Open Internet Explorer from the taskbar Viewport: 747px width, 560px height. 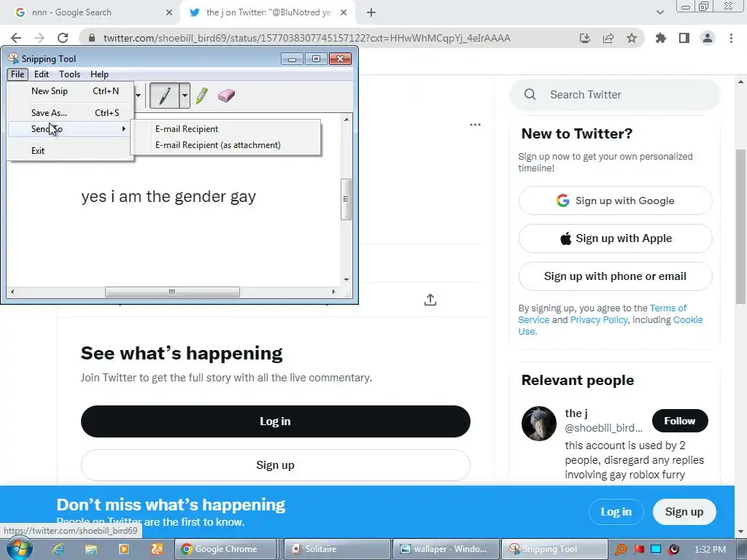point(58,550)
